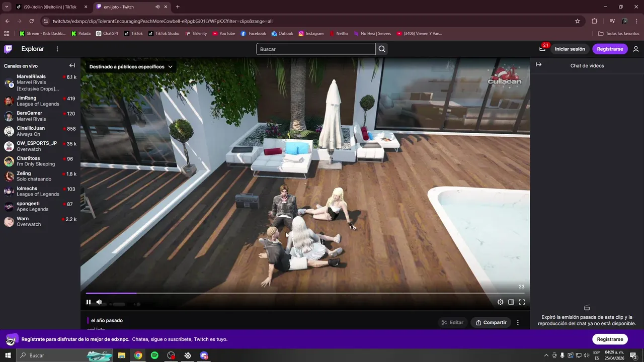Click Iniciar sesión button
Screen dimensions: 644x362
pos(570,49)
